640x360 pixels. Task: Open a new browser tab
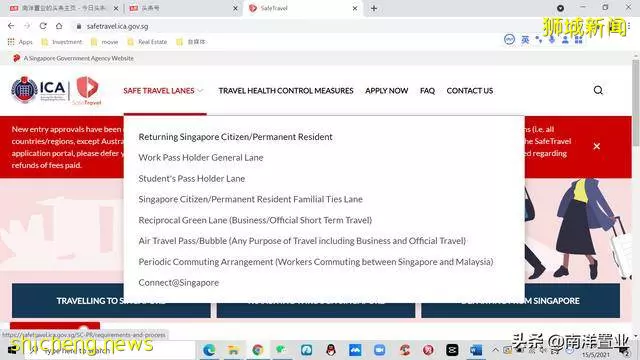point(374,8)
